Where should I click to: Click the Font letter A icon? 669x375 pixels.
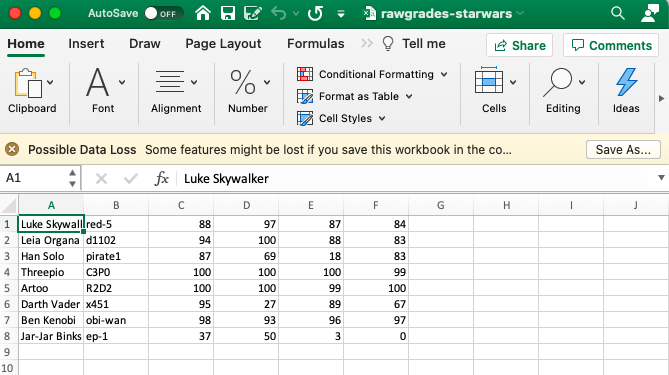(x=97, y=82)
